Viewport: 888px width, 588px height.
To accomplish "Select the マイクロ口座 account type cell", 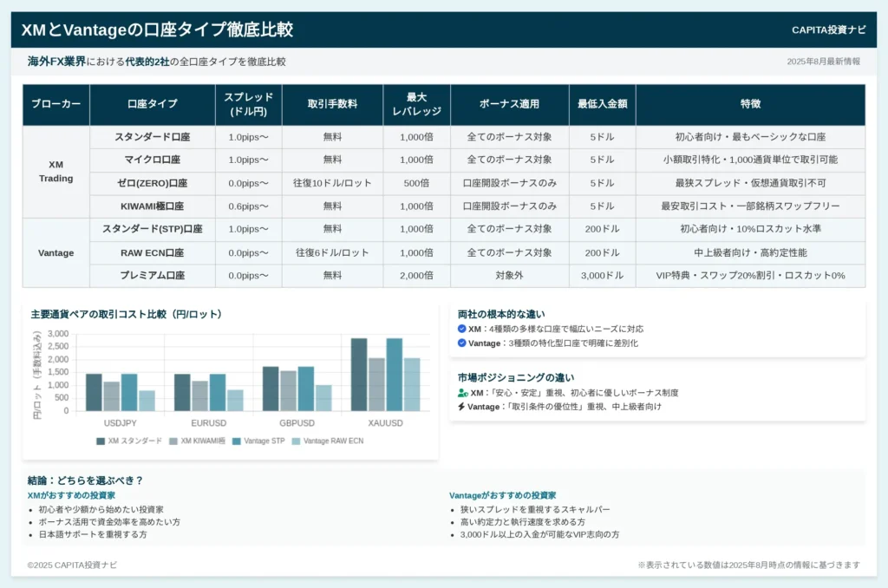I will 153,160.
